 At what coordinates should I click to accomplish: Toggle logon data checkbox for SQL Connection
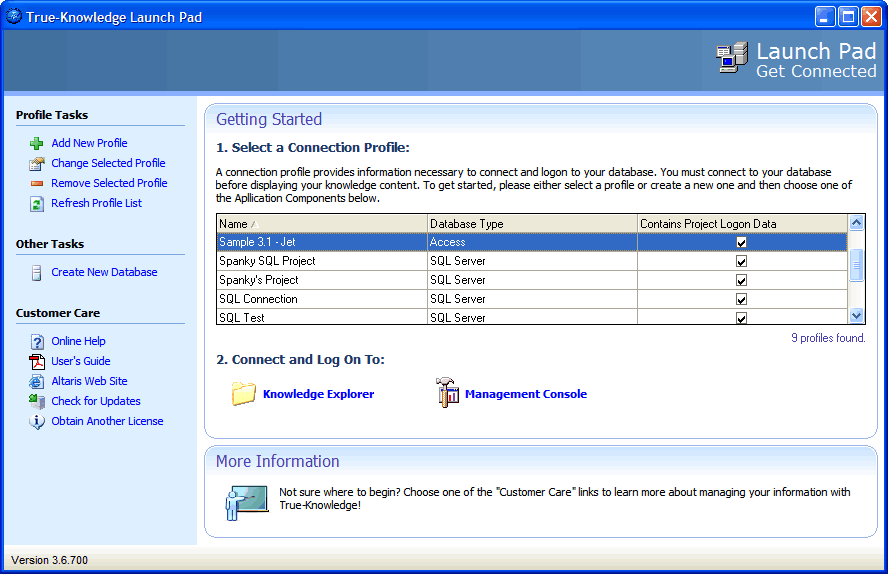(741, 299)
